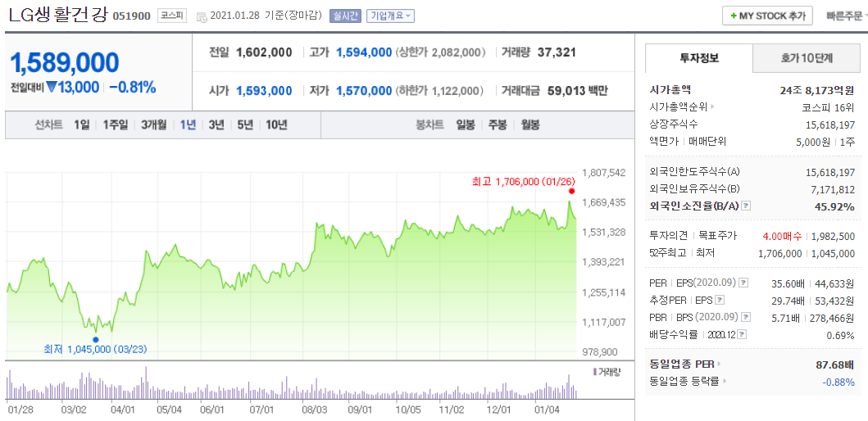The width and height of the screenshot is (868, 421).
Task: Click arrow icon next to 동일업종 등락률
Action: [724, 381]
